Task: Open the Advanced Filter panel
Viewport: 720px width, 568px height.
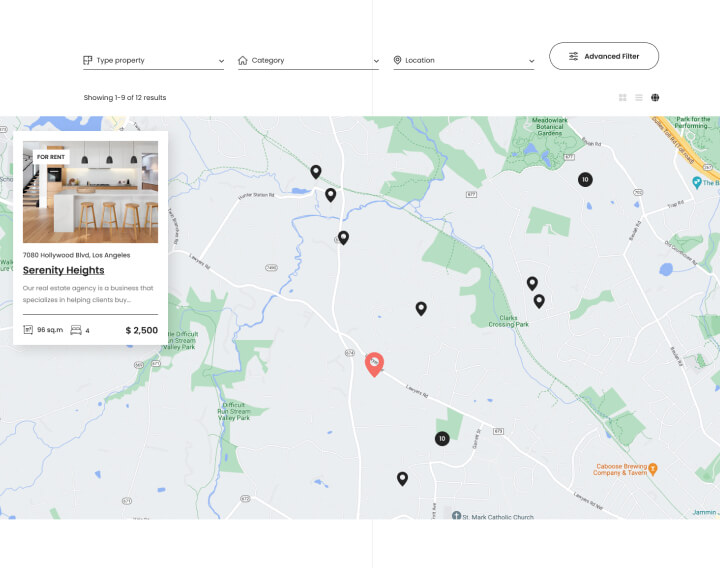Action: point(603,56)
